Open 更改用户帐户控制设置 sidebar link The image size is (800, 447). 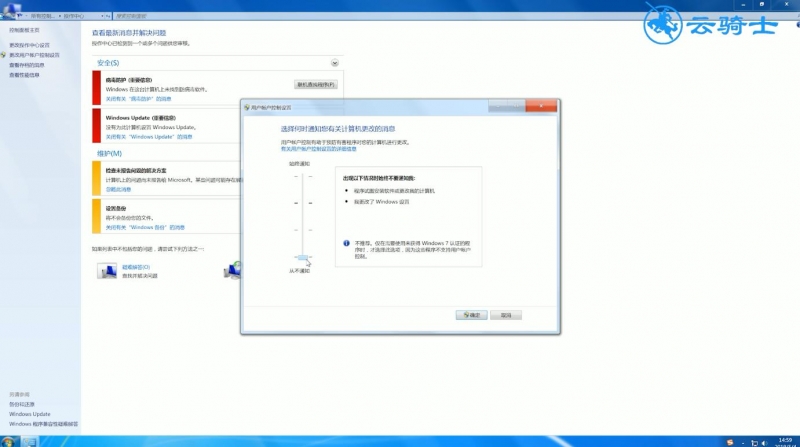(34, 55)
